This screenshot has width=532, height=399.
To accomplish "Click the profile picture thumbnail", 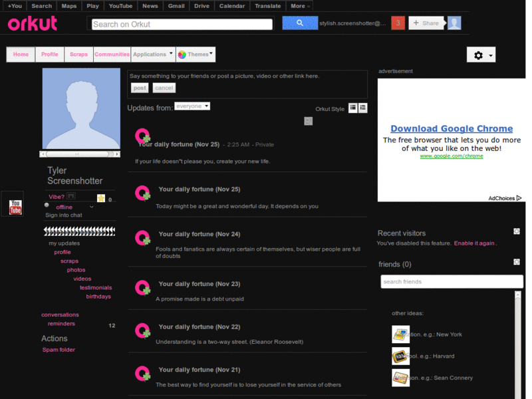I will pyautogui.click(x=81, y=108).
